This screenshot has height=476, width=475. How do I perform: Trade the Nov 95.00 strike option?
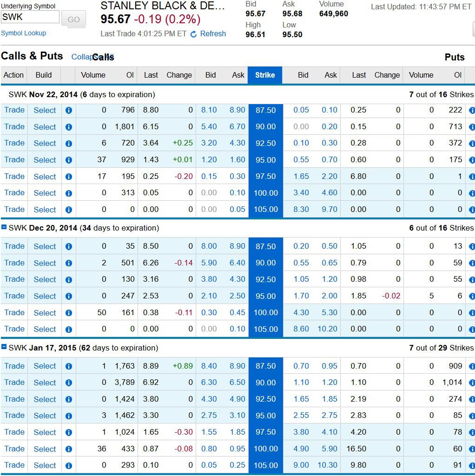pos(14,159)
